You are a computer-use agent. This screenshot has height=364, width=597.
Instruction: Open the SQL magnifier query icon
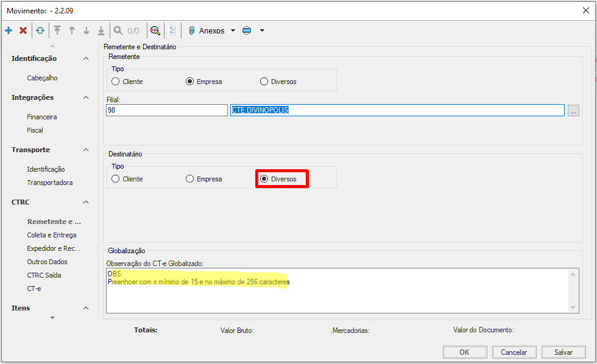pyautogui.click(x=155, y=30)
